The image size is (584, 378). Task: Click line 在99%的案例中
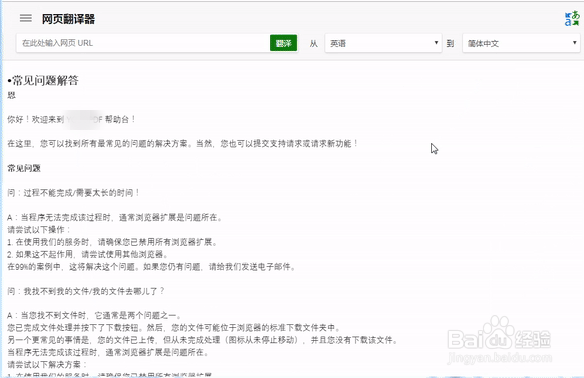point(152,267)
